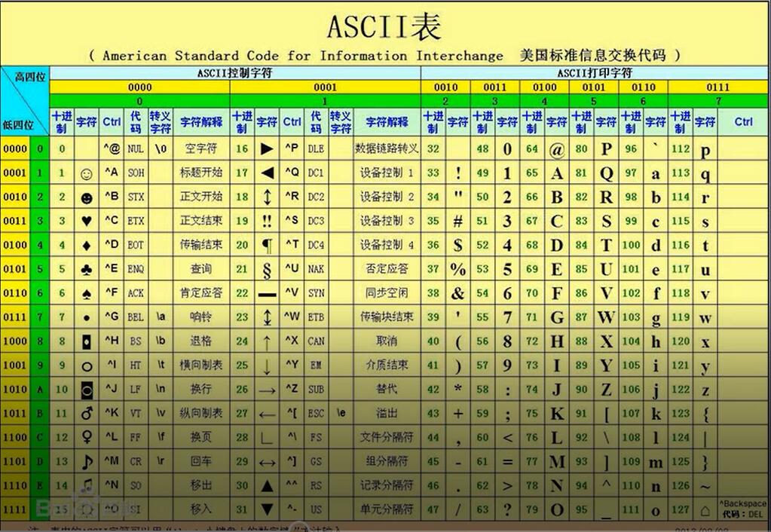The height and width of the screenshot is (532, 771).
Task: Click the "\n" escape character cell
Action: (161, 389)
